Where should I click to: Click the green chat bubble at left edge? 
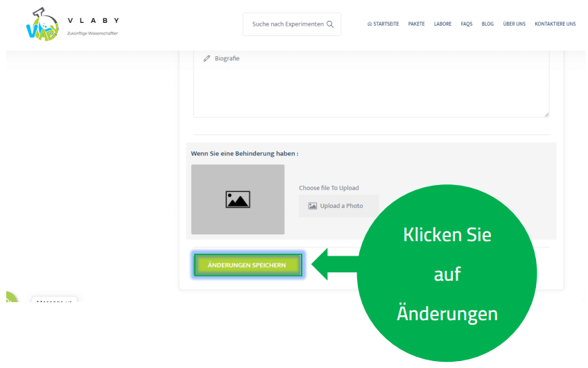(x=10, y=299)
